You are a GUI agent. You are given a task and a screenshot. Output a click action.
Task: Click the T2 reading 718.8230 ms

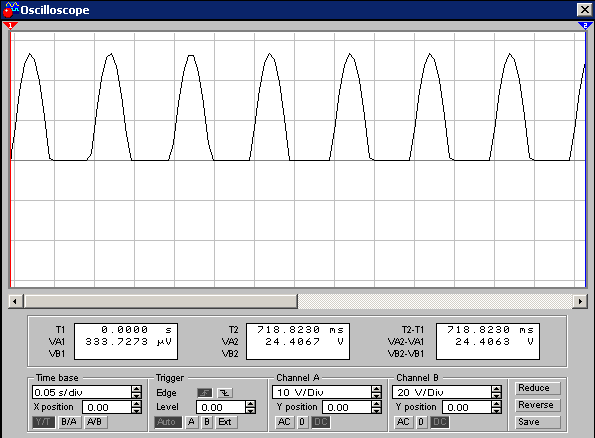click(x=301, y=329)
